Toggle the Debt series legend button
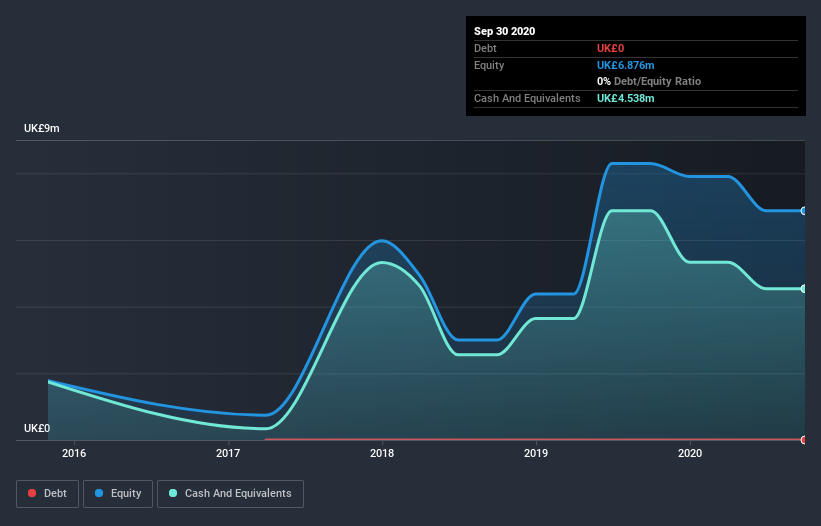The width and height of the screenshot is (821, 526). pyautogui.click(x=47, y=494)
